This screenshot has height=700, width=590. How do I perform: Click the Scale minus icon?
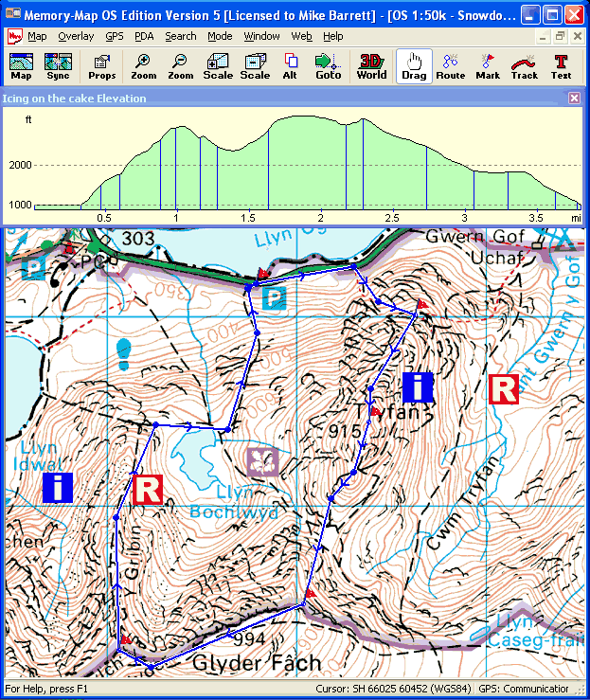[255, 66]
